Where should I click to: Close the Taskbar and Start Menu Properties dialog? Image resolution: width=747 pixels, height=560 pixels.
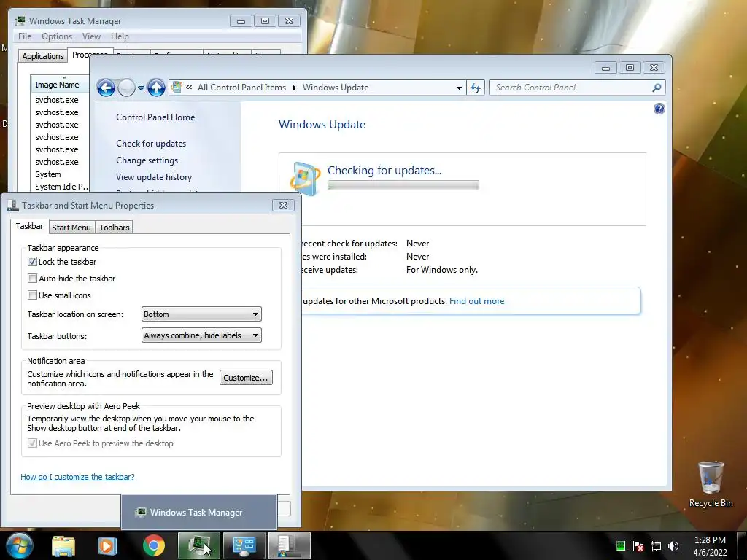pos(283,205)
